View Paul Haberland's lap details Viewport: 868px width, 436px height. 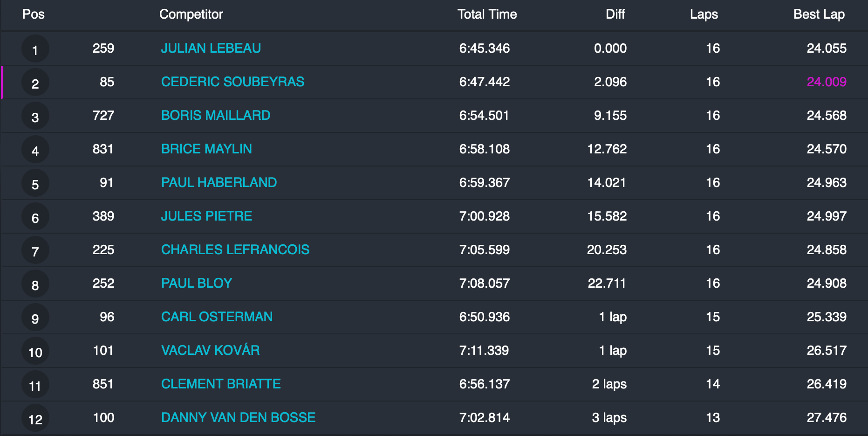[219, 183]
